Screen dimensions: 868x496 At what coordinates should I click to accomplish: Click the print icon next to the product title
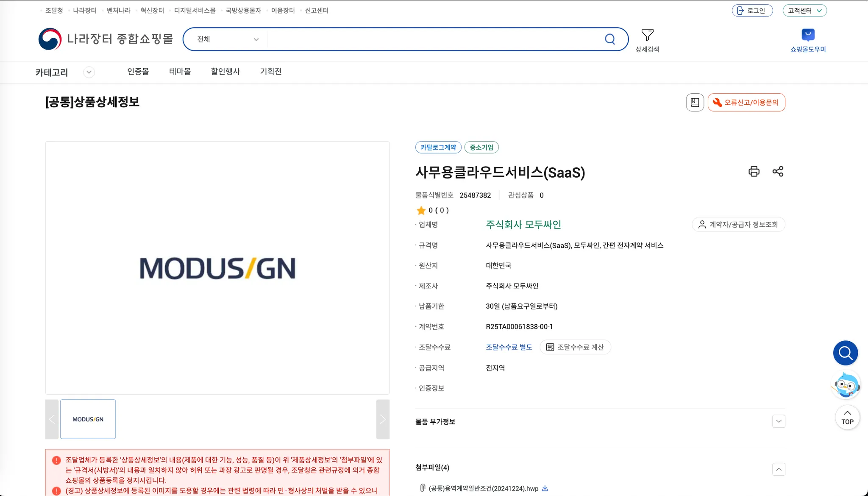(754, 171)
